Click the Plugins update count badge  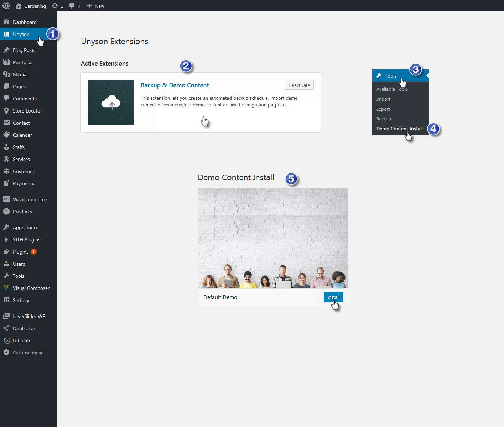(33, 251)
